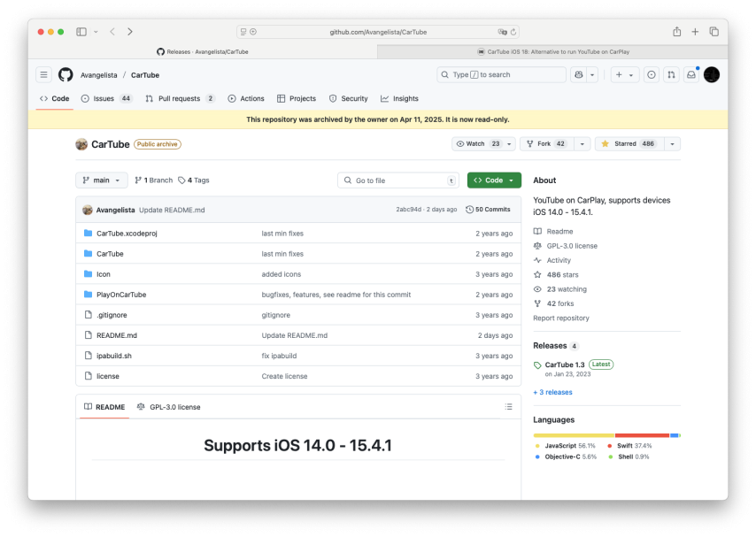This screenshot has width=756, height=537.
Task: Expand the Starred lists dropdown arrow
Action: 672,143
